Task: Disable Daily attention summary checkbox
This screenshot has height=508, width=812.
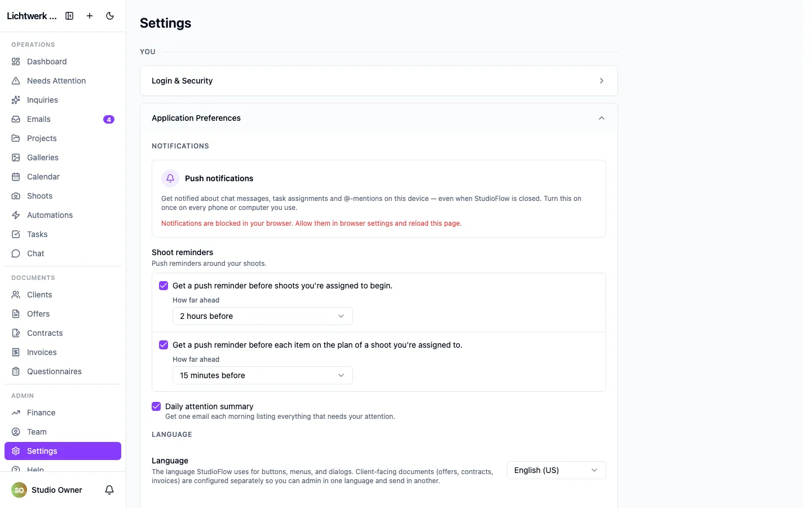Action: coord(156,406)
